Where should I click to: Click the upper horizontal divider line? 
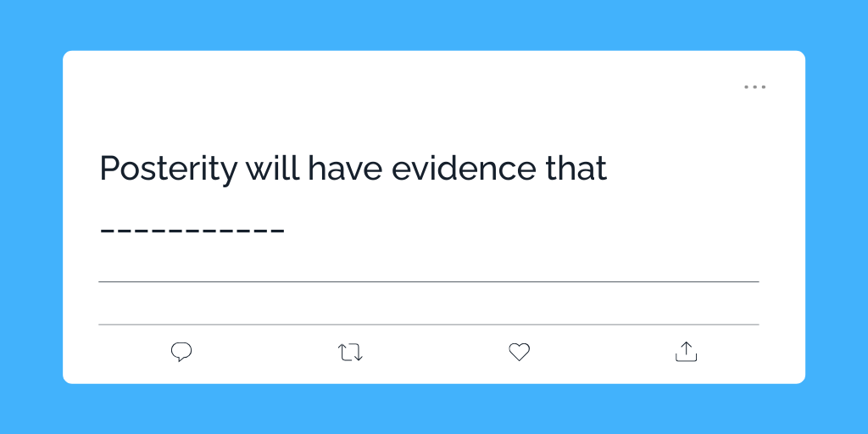pos(428,281)
